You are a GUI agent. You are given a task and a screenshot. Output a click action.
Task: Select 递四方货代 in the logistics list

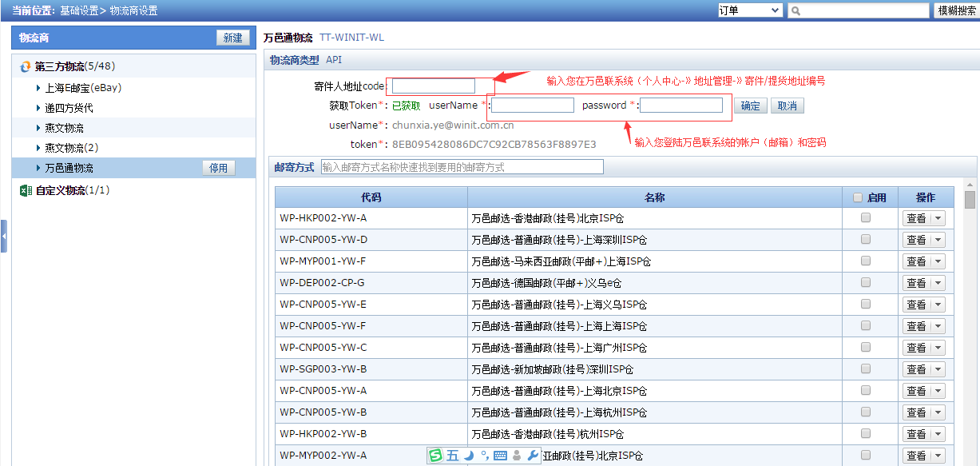pos(69,108)
